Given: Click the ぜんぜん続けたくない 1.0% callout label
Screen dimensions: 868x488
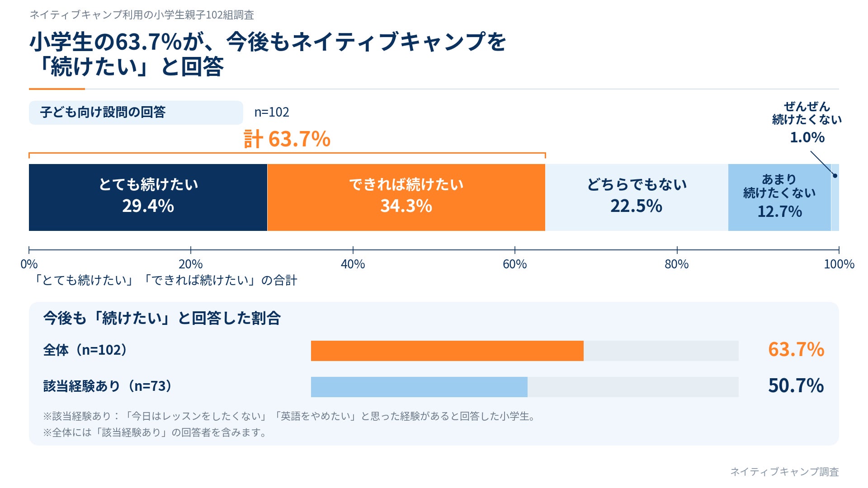Looking at the screenshot, I should pyautogui.click(x=807, y=122).
